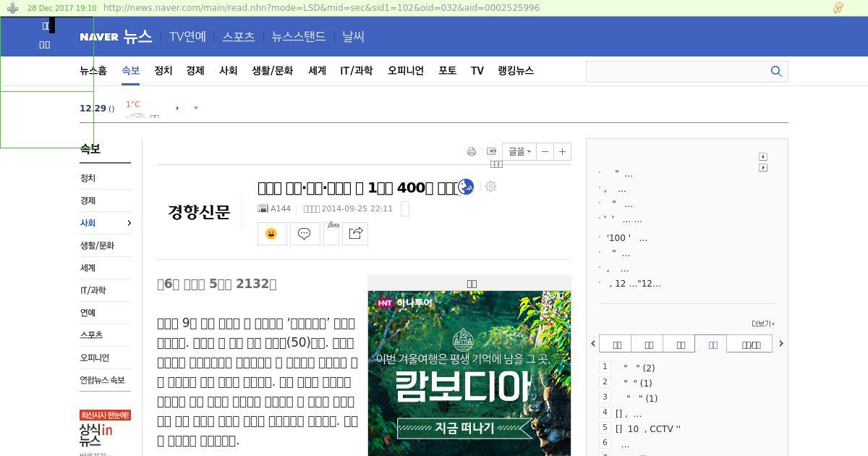Click the browser address bar URL
The height and width of the screenshot is (456, 868).
(x=321, y=8)
